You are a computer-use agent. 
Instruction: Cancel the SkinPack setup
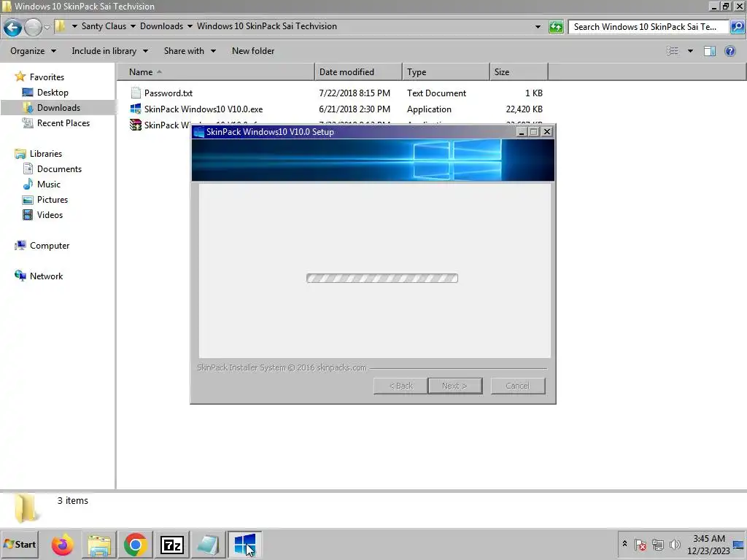point(518,386)
